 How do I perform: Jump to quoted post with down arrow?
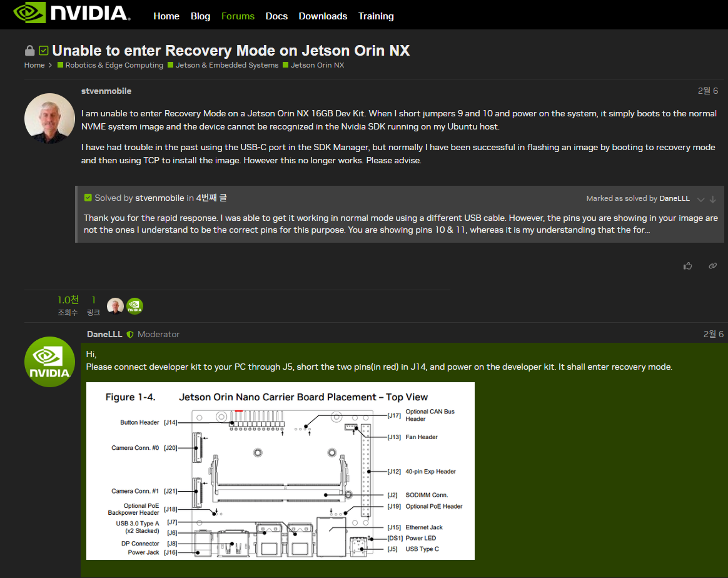tap(713, 199)
